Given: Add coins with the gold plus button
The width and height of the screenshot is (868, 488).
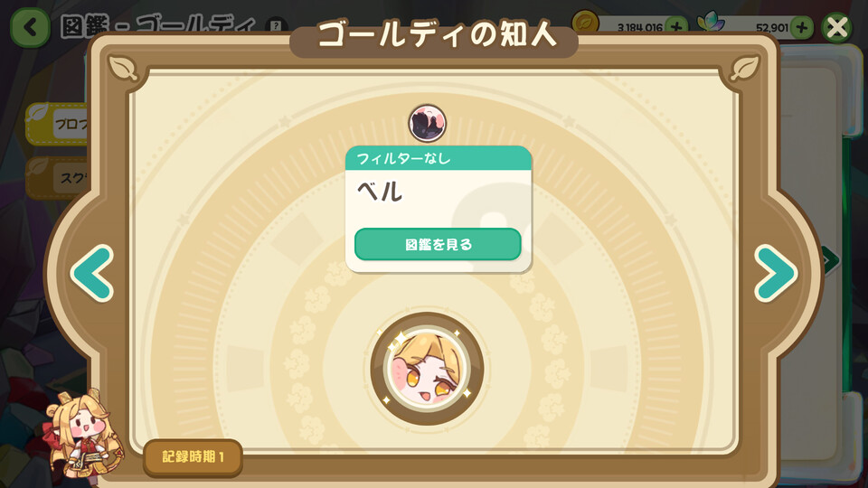Looking at the screenshot, I should click(x=676, y=26).
